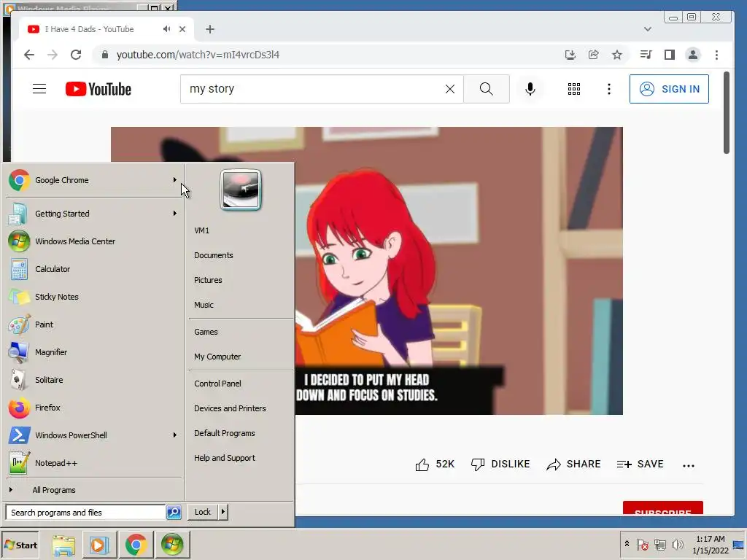Mute tab using speaker icon on tab

(x=166, y=29)
